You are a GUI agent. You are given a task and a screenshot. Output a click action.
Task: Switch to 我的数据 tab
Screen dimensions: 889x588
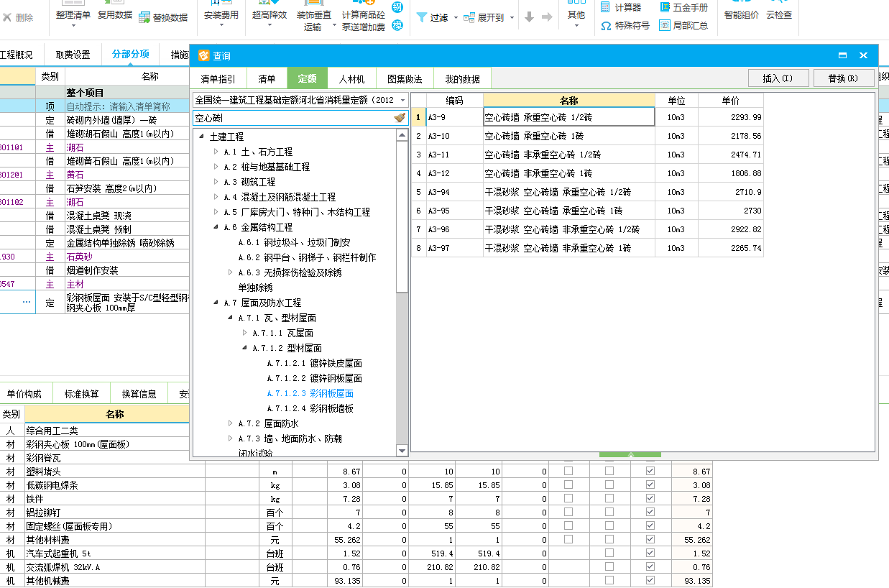(x=462, y=78)
